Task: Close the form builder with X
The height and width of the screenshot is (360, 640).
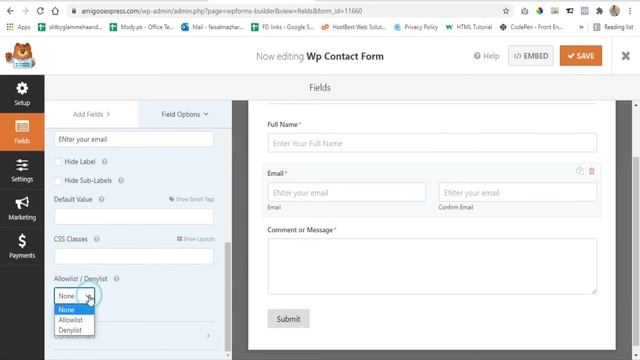Action: pyautogui.click(x=625, y=56)
